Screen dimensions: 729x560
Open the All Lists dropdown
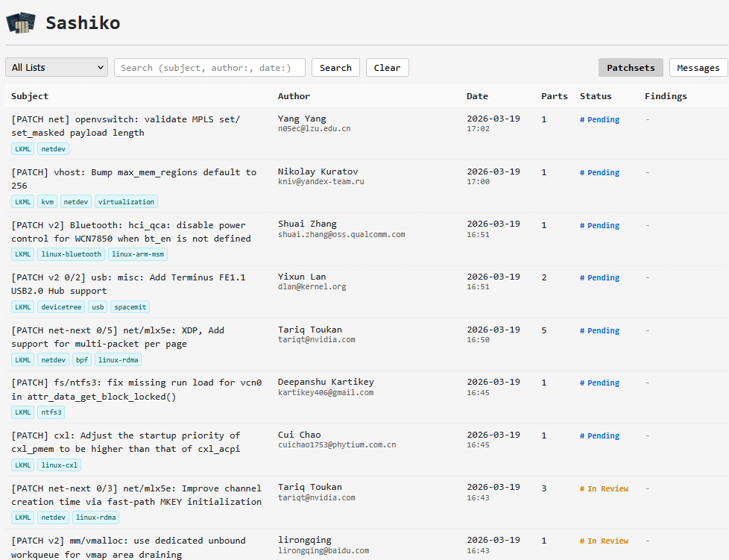57,67
